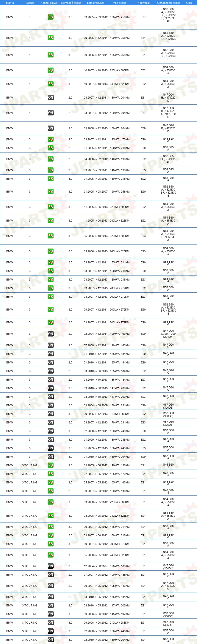Screen dimensions: 197x644
Task: Click the Opis column header
Action: pyautogui.click(x=189, y=3)
